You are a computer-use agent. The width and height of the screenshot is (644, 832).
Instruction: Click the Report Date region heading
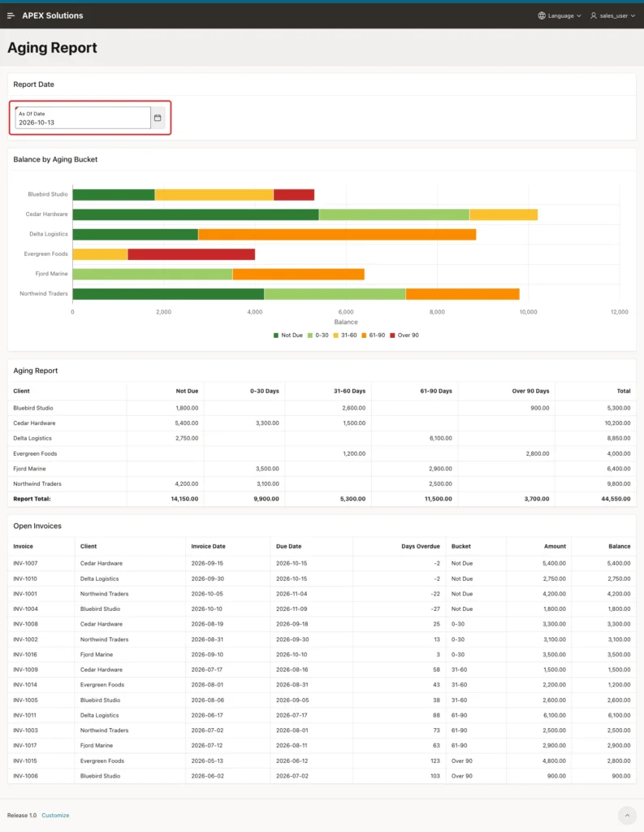[33, 84]
